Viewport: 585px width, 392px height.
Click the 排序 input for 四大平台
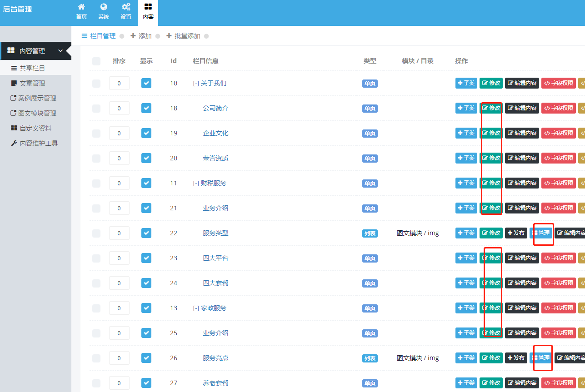[x=119, y=258]
